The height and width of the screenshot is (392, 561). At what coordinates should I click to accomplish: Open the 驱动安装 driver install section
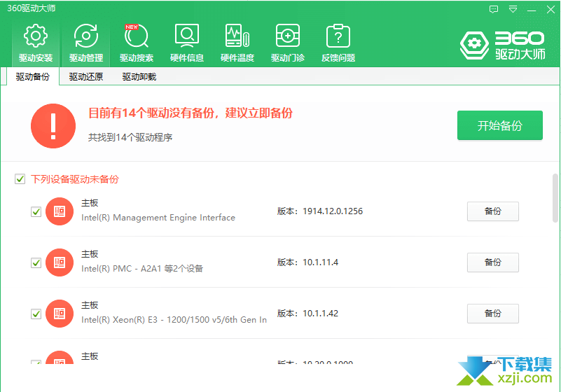pyautogui.click(x=36, y=42)
